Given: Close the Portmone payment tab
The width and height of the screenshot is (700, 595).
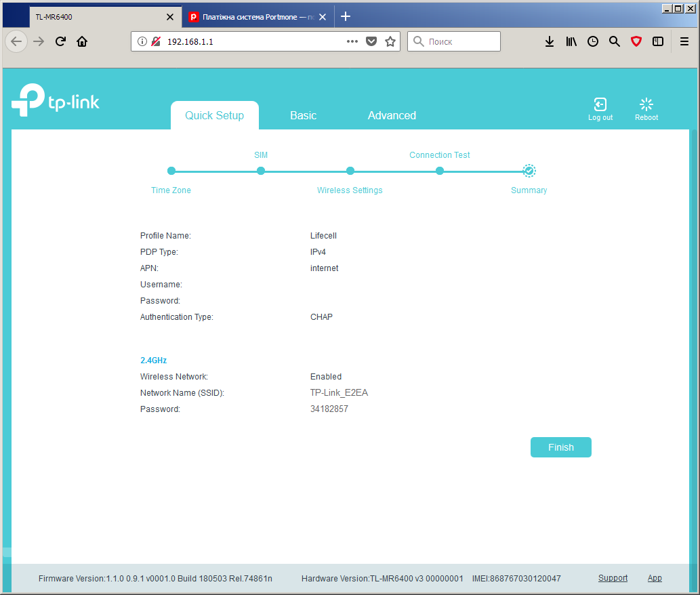Looking at the screenshot, I should pos(323,17).
